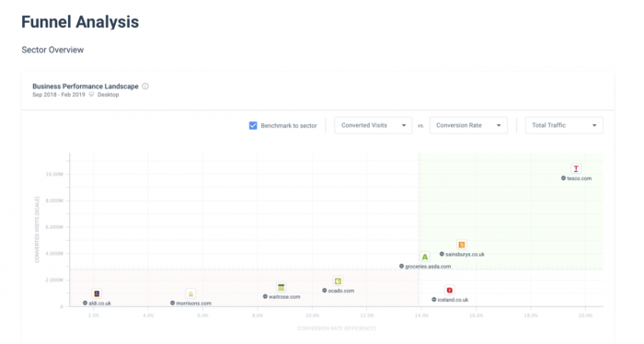Expand the Total Traffic dropdown
This screenshot has width=644, height=344.
pos(564,126)
